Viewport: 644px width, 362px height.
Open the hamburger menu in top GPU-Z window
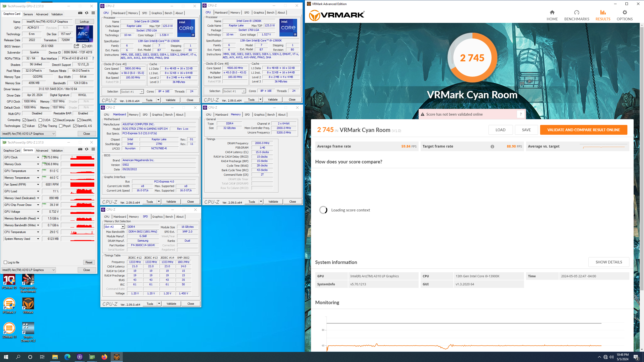tap(93, 13)
